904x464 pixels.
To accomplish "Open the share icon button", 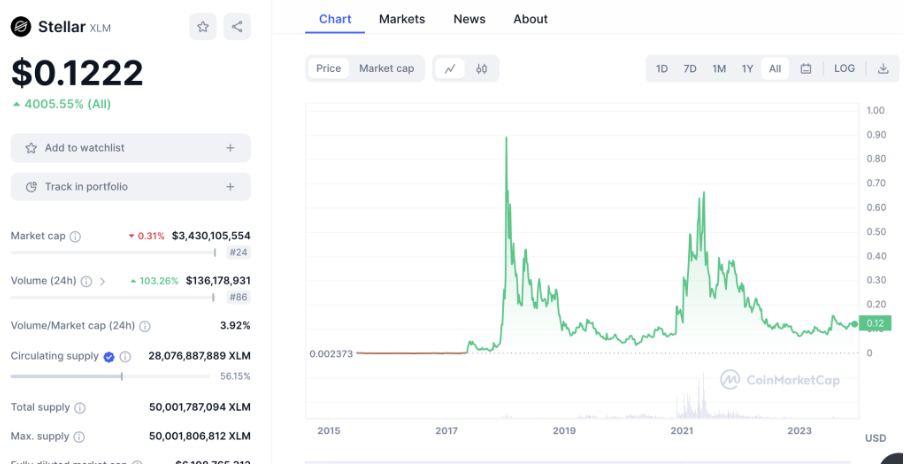I will tap(237, 27).
